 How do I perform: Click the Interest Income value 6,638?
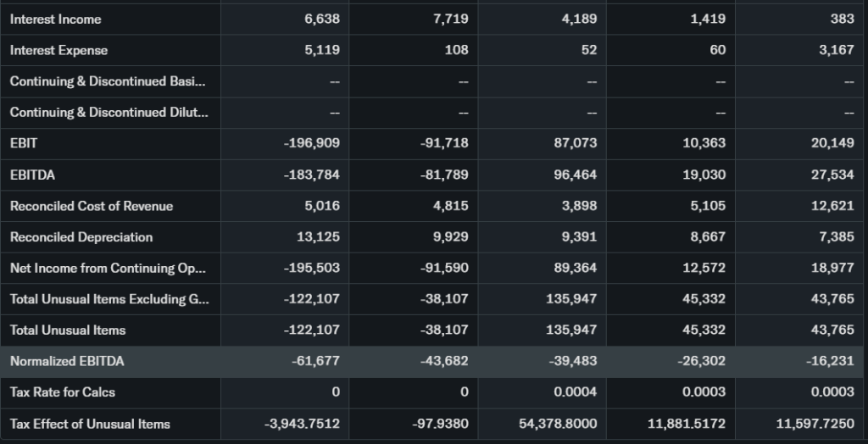[322, 19]
